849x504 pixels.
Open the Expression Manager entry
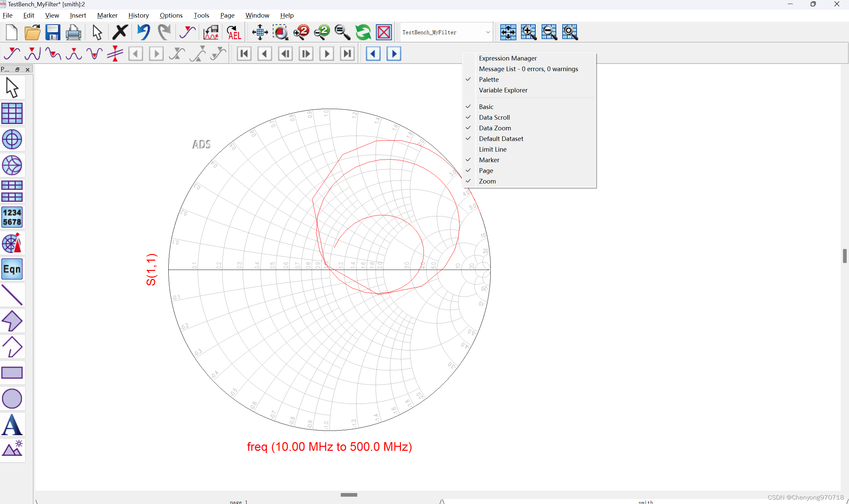tap(507, 58)
